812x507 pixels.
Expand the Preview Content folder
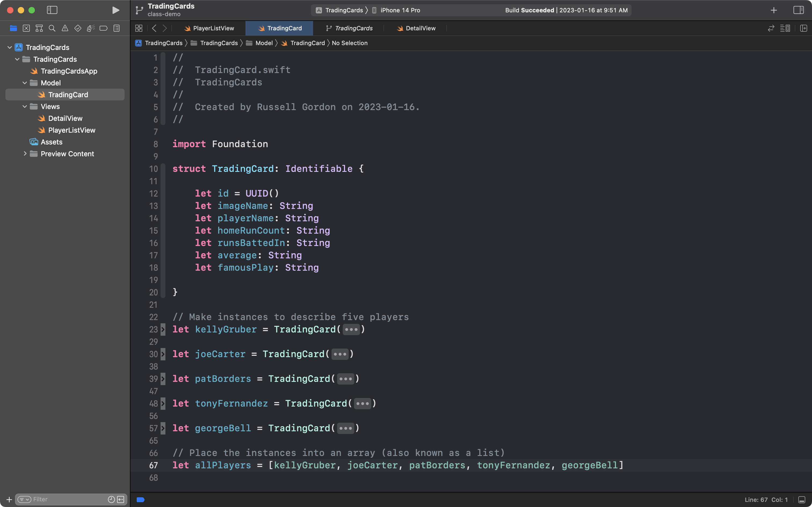pos(25,154)
